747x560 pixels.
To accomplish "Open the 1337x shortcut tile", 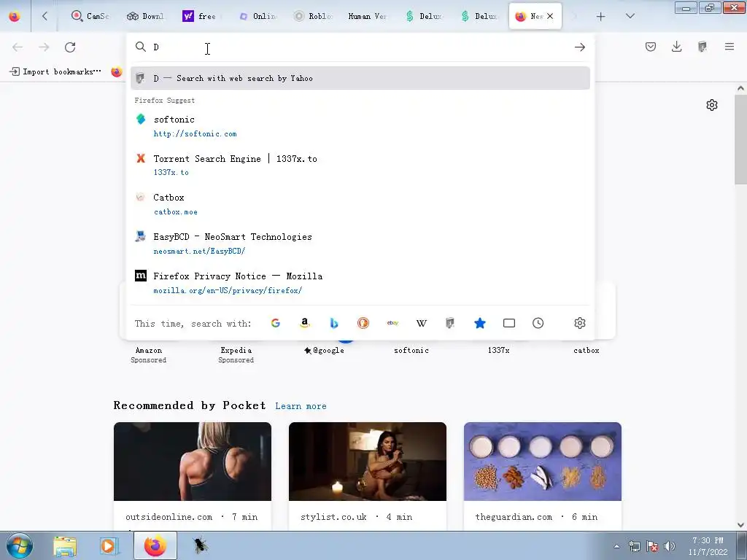I will pos(499,351).
